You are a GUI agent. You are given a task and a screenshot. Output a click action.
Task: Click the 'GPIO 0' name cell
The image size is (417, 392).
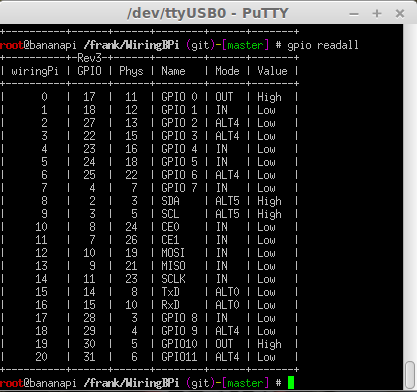(x=179, y=97)
